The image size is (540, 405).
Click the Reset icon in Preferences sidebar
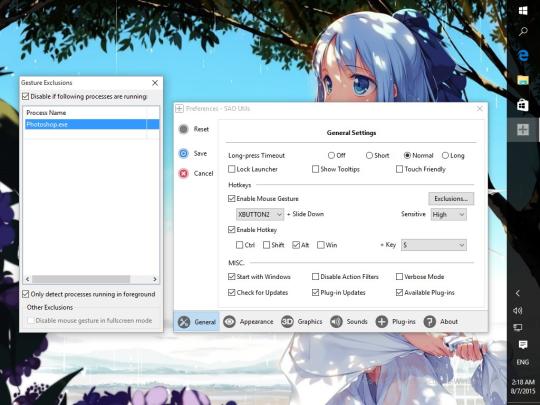tap(184, 129)
